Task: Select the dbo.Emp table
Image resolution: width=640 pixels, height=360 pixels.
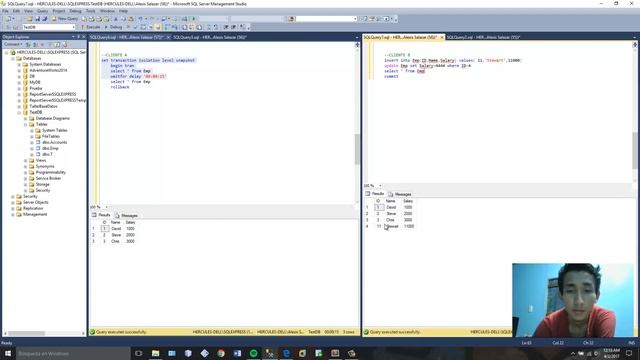Action: (50, 148)
